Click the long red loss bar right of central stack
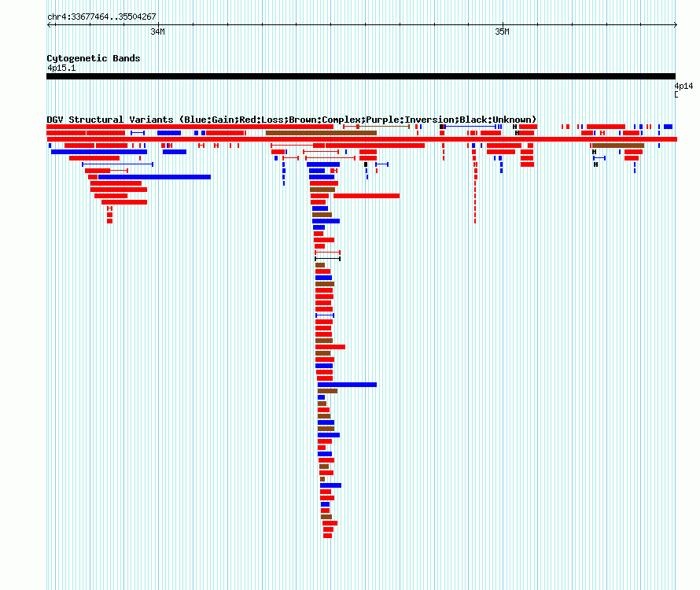This screenshot has height=590, width=700. pyautogui.click(x=367, y=196)
